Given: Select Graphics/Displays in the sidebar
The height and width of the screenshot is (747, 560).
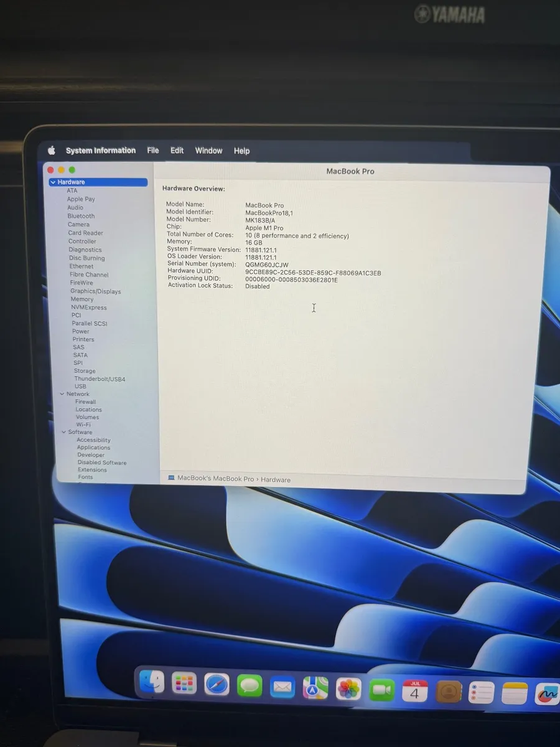Looking at the screenshot, I should click(96, 291).
